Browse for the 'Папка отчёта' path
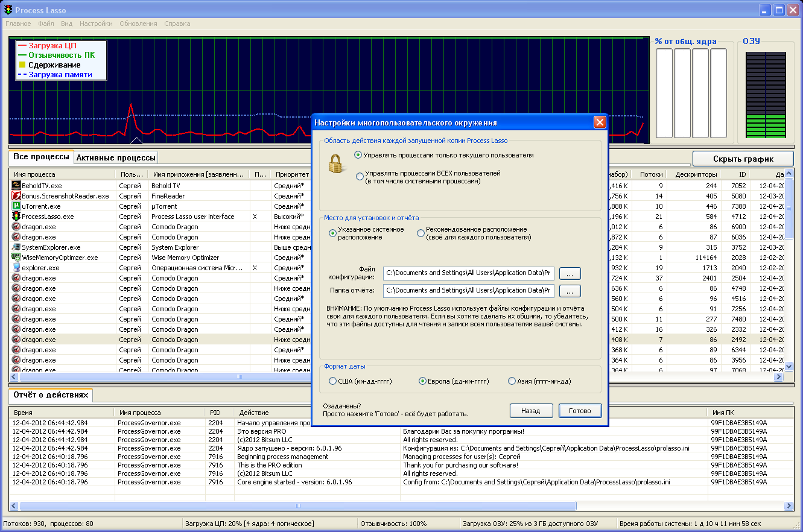Viewport: 803px width, 532px height. coord(570,291)
